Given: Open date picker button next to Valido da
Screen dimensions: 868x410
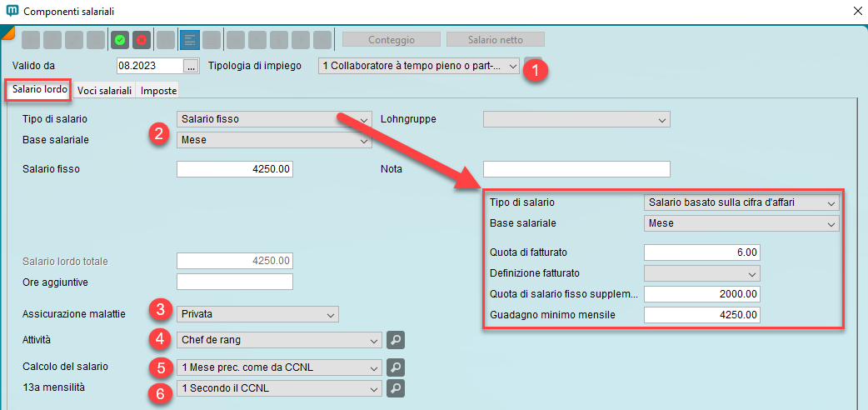Looking at the screenshot, I should pyautogui.click(x=192, y=66).
